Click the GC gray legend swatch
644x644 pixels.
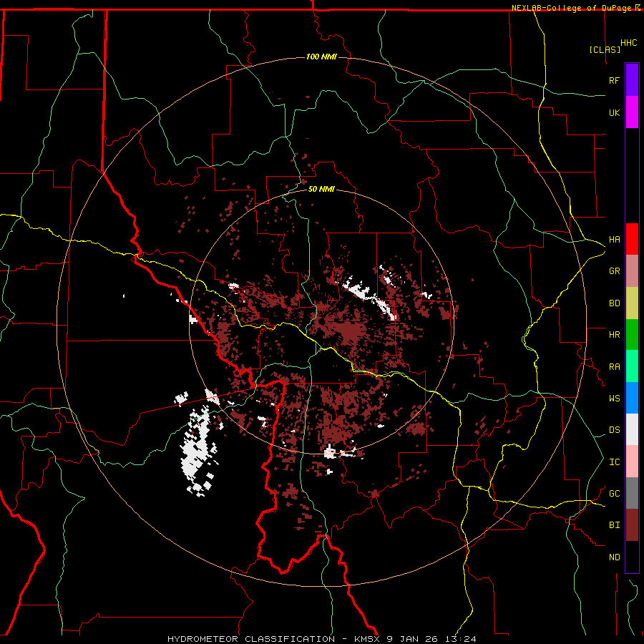(632, 493)
